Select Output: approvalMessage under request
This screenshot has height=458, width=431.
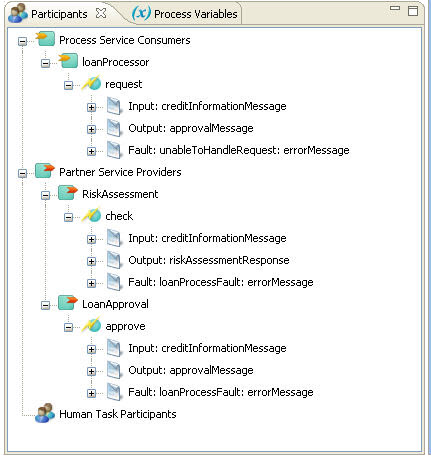(x=191, y=128)
